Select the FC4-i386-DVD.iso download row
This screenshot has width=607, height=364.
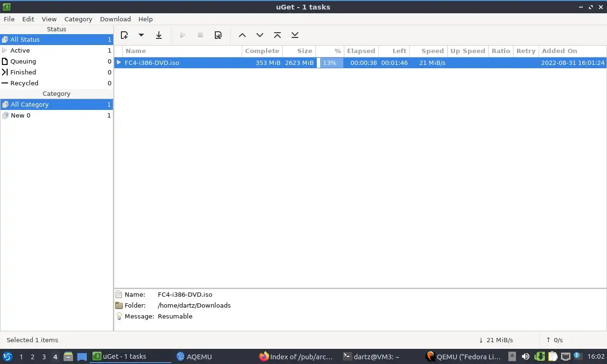[x=360, y=63]
